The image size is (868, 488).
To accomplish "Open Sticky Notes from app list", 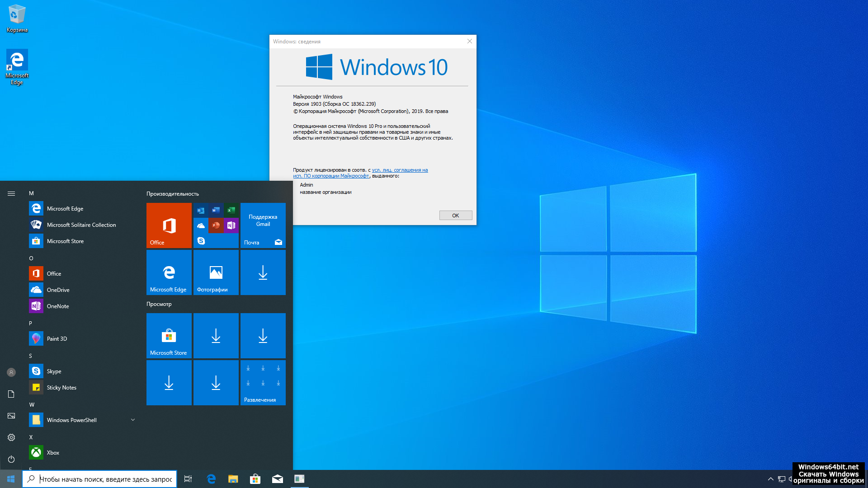I will tap(61, 387).
